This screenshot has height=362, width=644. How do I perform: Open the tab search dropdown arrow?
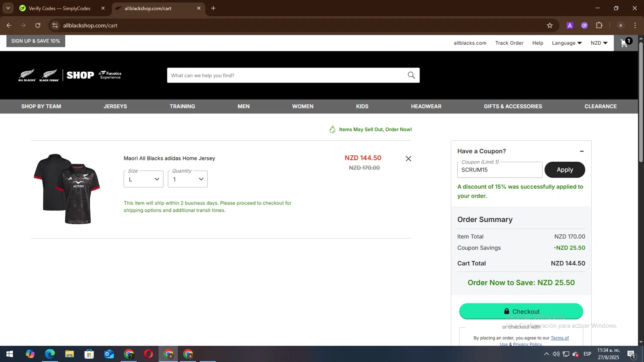coord(8,8)
